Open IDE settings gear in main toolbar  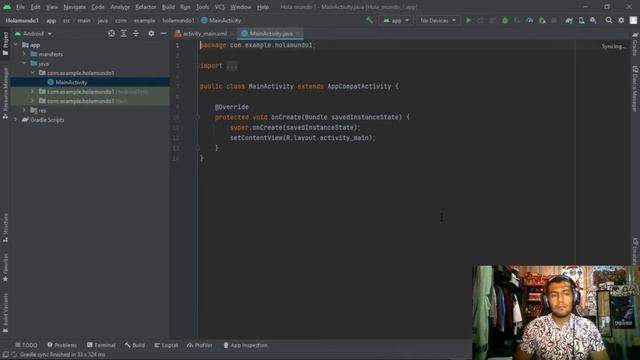[621, 20]
